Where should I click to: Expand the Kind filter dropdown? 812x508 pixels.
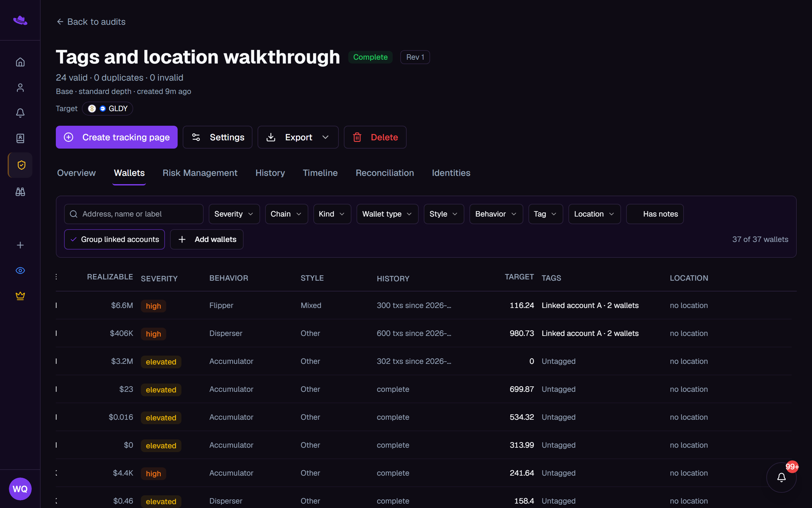point(332,214)
